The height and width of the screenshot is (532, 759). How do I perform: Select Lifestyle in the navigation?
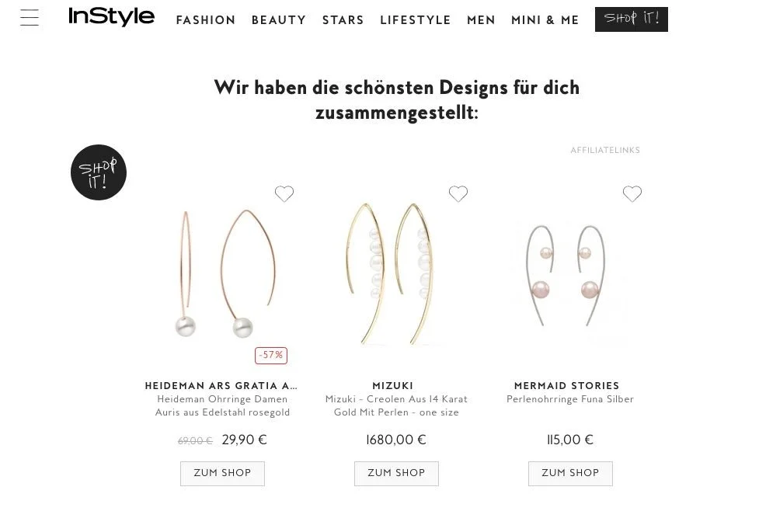coord(416,20)
